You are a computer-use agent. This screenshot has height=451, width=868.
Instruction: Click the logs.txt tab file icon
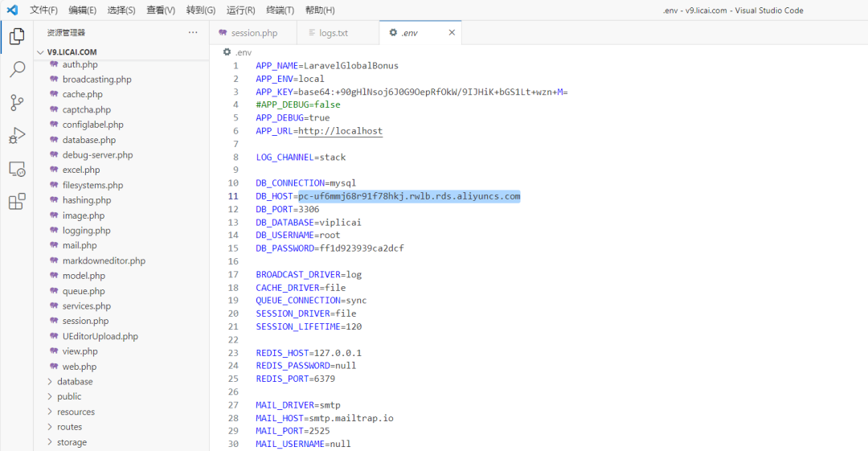(x=312, y=33)
